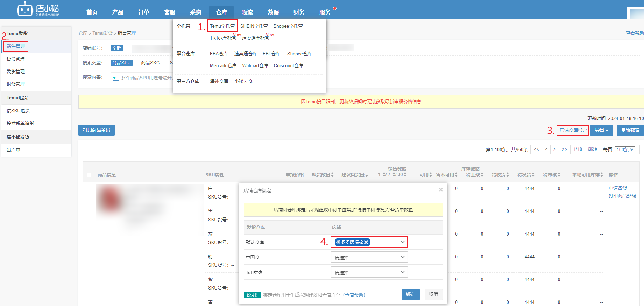
Task: Choose Mercado仓库 menu entry
Action: [223, 65]
